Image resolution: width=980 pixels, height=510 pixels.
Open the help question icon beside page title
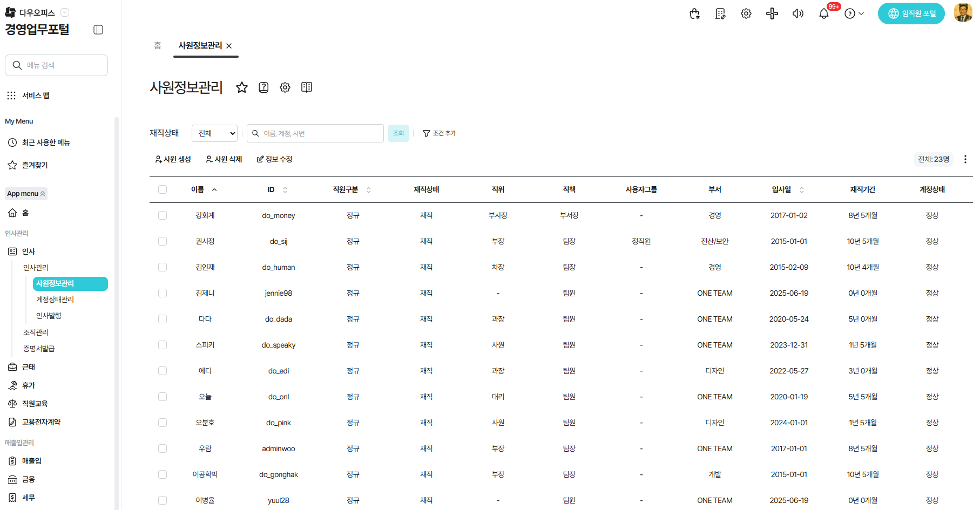pyautogui.click(x=263, y=87)
